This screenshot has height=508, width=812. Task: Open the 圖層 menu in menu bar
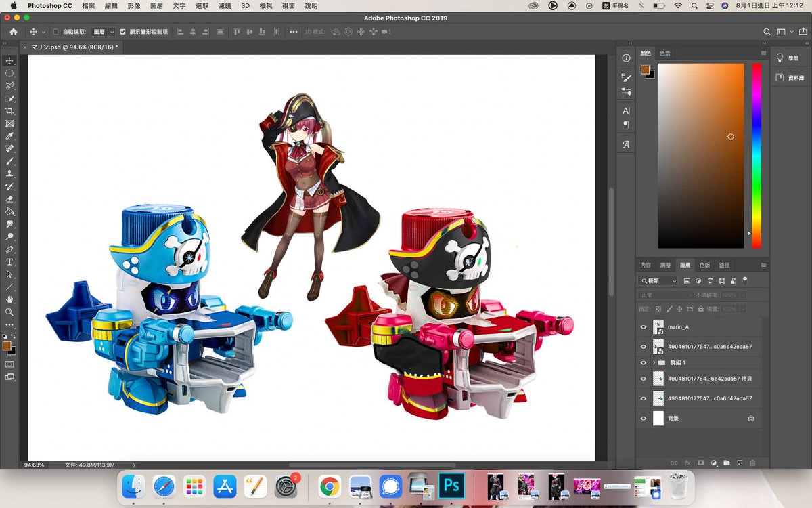(156, 5)
